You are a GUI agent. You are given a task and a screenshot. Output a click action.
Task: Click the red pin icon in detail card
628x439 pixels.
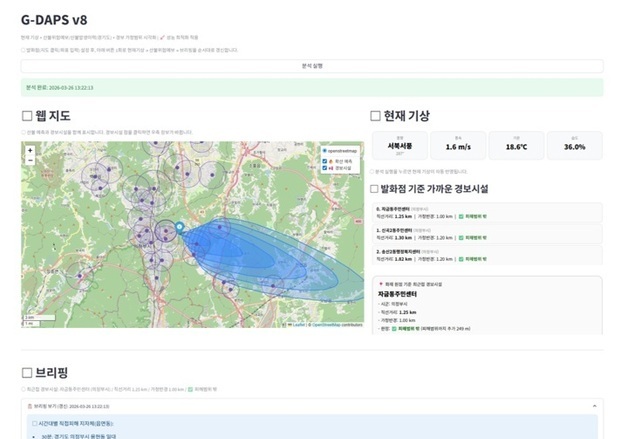(x=380, y=284)
